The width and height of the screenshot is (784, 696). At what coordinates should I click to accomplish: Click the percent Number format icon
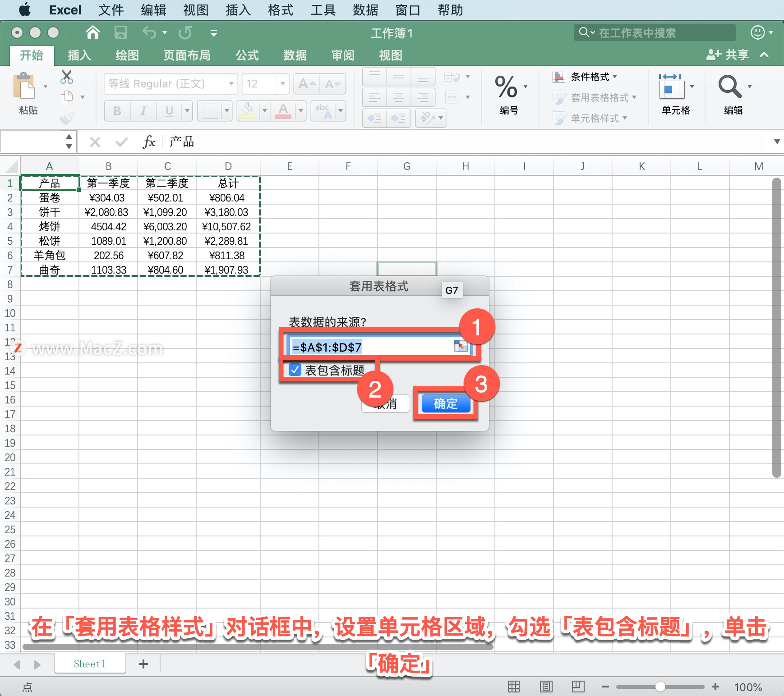506,87
